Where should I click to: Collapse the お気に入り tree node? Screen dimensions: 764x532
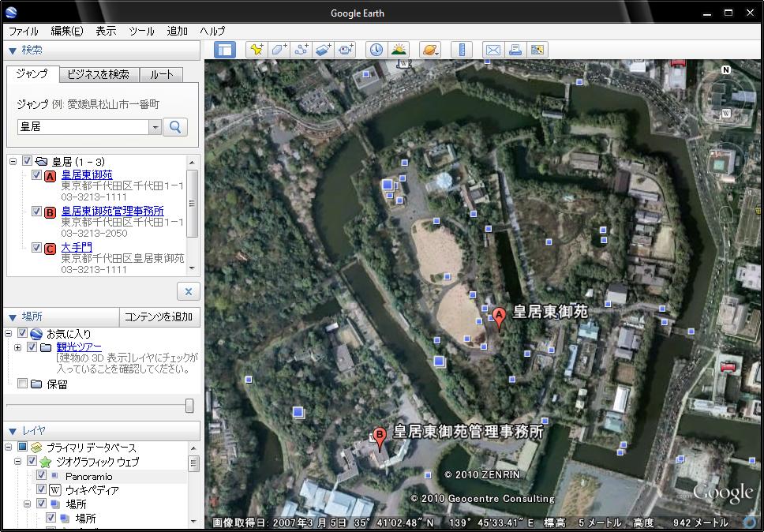(x=8, y=334)
